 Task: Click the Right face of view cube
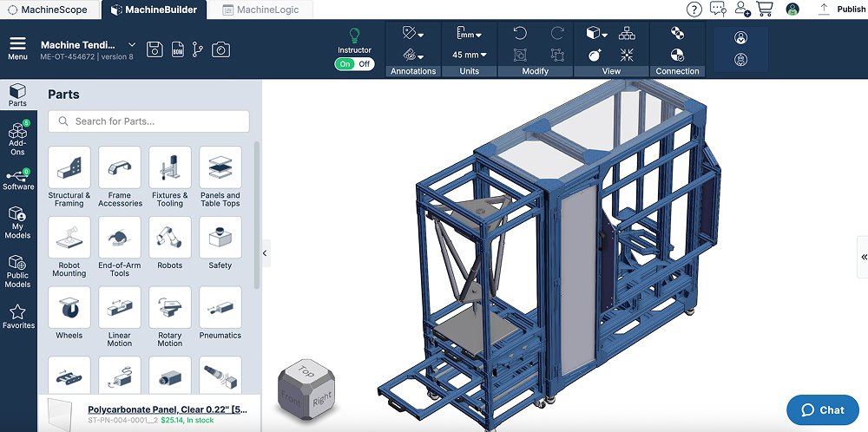[x=322, y=399]
